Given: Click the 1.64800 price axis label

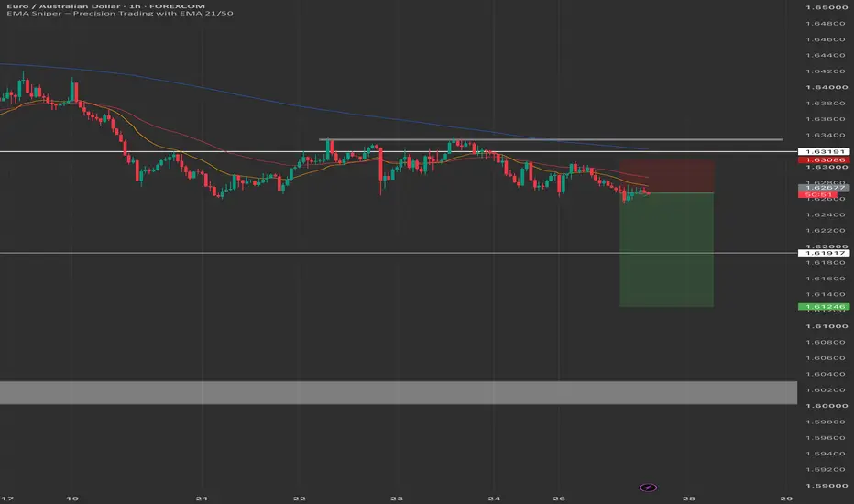Looking at the screenshot, I should 827,24.
